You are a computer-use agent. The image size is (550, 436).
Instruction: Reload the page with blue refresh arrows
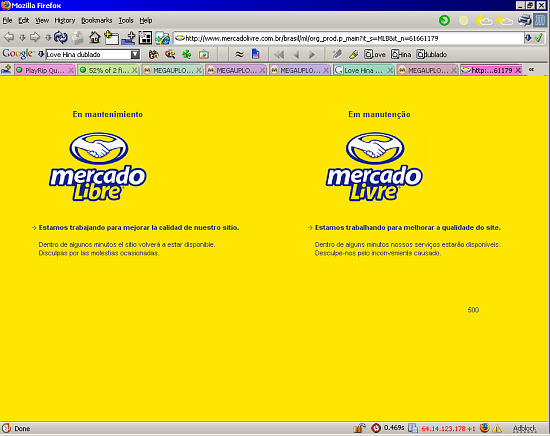(x=61, y=37)
